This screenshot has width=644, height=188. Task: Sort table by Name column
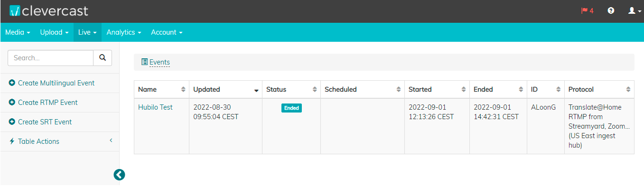click(161, 89)
